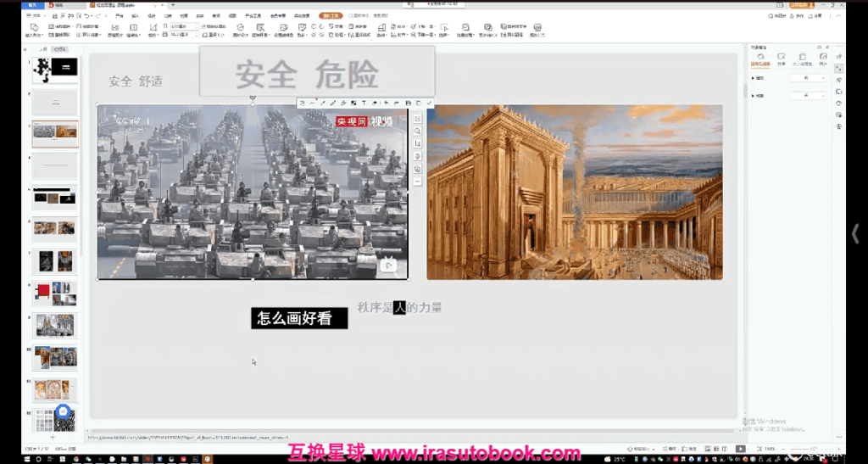The image size is (868, 464).
Task: Select the pen tool in annotation bar
Action: [x=332, y=103]
